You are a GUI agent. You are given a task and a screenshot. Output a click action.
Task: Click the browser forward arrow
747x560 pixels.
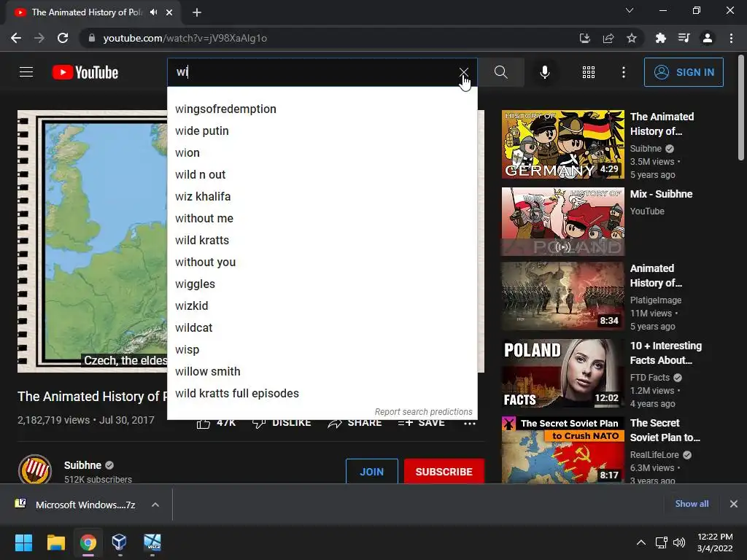[39, 38]
